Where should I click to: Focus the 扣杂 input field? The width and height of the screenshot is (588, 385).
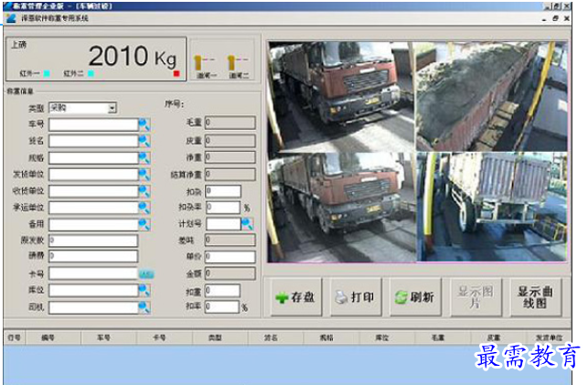223,191
